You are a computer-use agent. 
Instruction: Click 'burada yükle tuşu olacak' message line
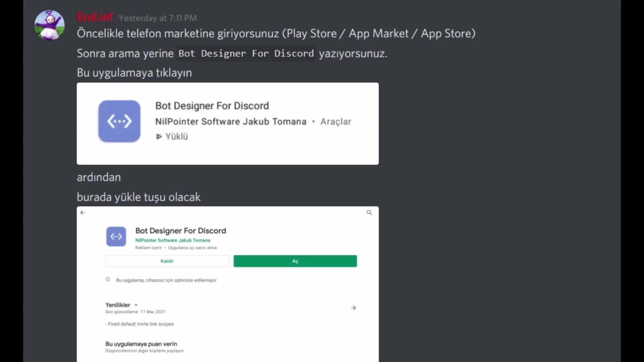click(x=139, y=197)
